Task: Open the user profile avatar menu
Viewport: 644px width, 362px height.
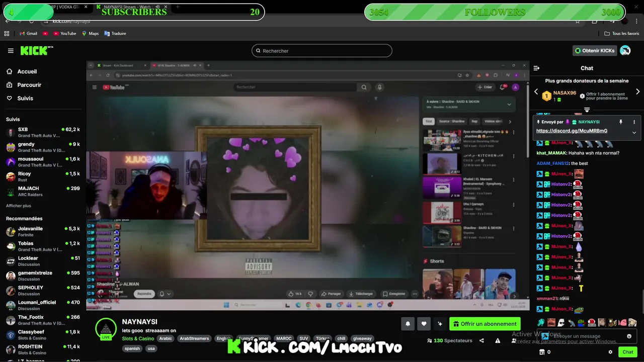Action: 625,50
